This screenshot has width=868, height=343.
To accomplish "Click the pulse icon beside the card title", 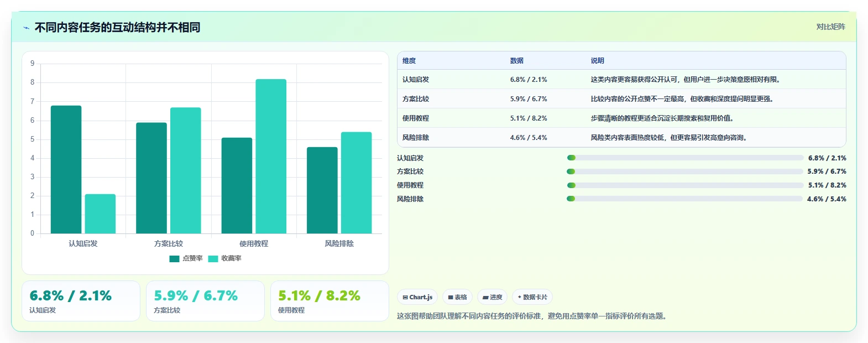I will [x=26, y=28].
